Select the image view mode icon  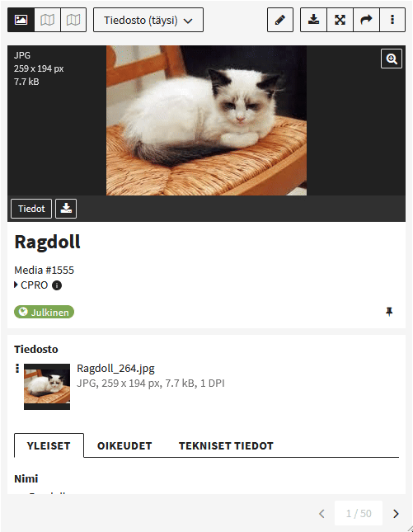point(21,20)
